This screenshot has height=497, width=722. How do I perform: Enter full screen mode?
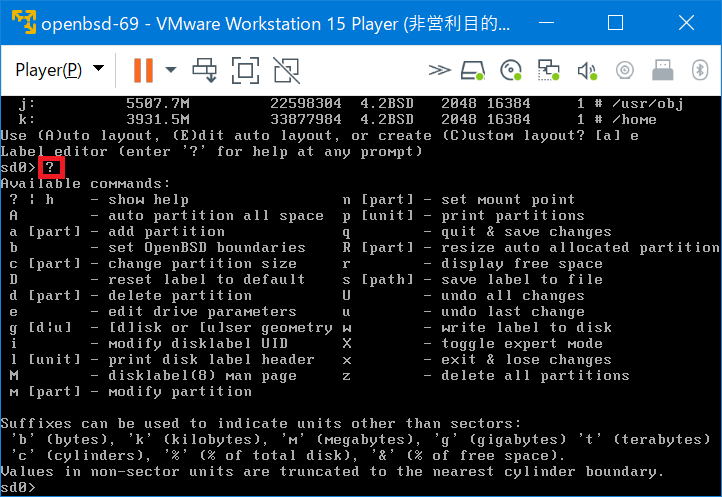point(245,70)
